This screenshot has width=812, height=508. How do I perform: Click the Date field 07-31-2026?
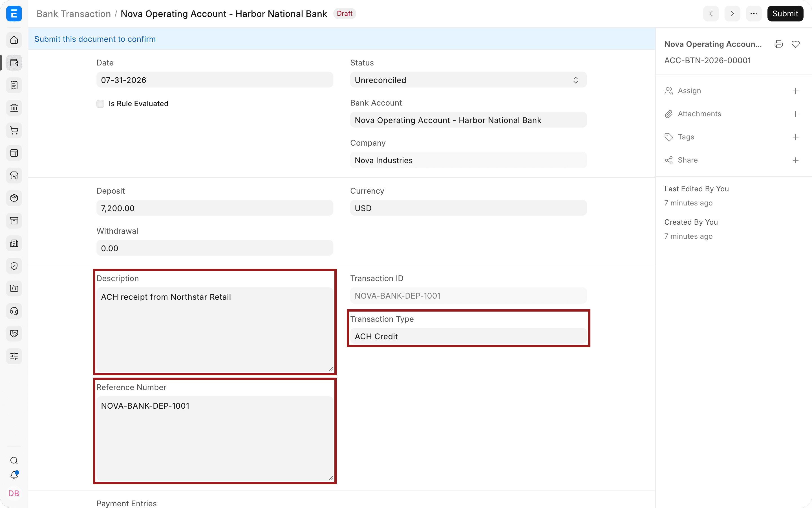coord(215,80)
